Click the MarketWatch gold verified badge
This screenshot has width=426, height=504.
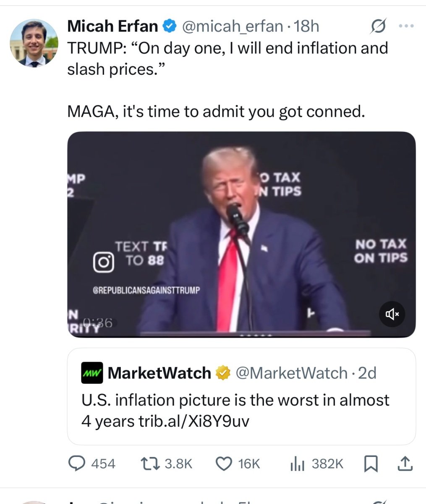[223, 373]
